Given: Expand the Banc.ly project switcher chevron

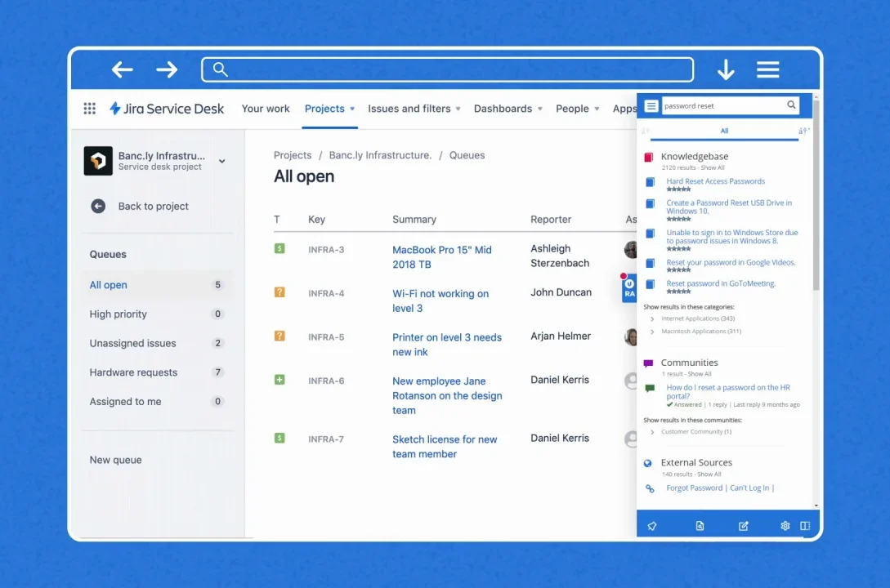Looking at the screenshot, I should [222, 161].
